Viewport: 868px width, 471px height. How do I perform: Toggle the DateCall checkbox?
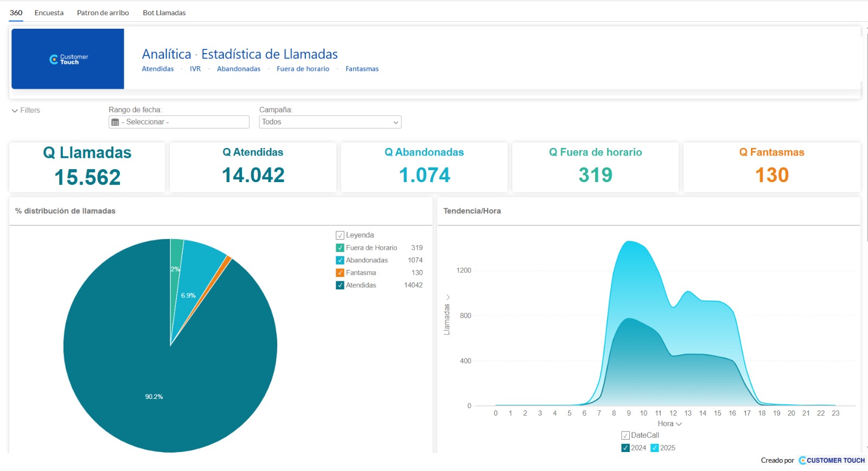pyautogui.click(x=626, y=435)
